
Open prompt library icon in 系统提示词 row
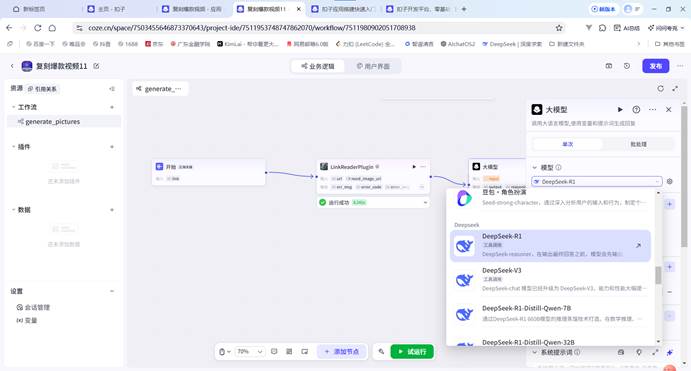click(x=620, y=352)
